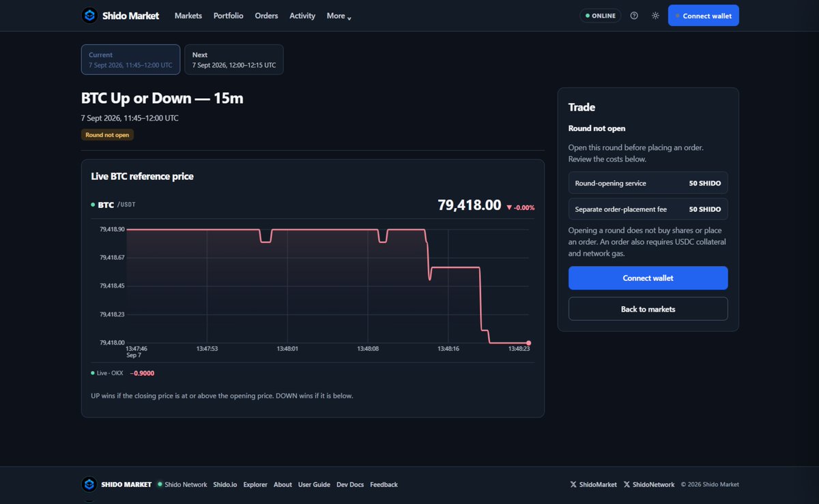Open Feedback footer link

[x=384, y=485]
